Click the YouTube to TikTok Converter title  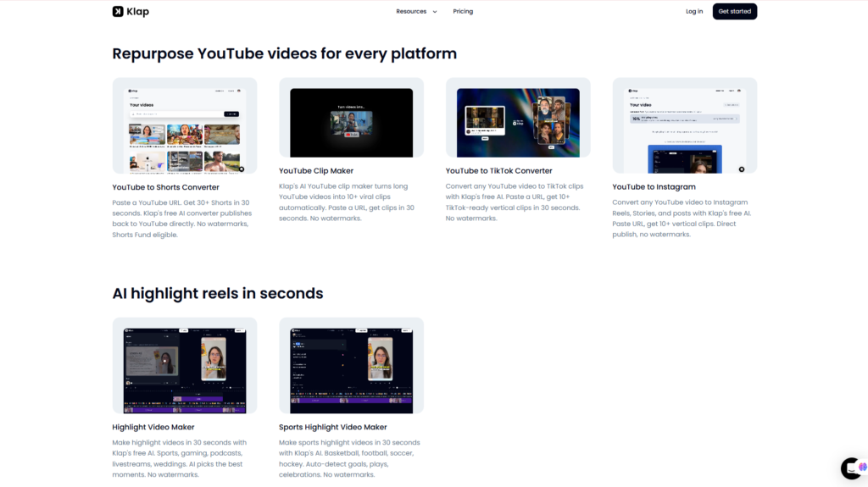tap(498, 171)
